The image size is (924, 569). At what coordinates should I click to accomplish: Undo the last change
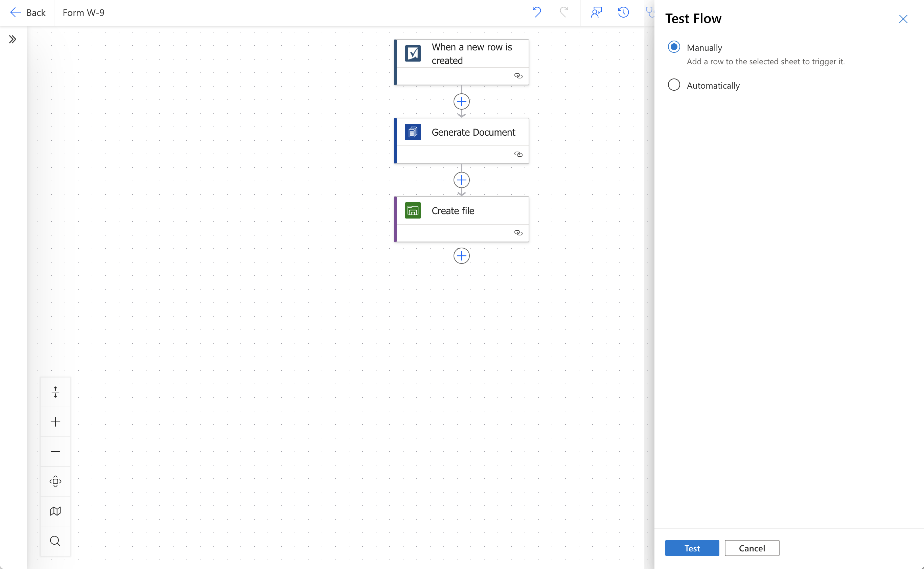pyautogui.click(x=536, y=13)
